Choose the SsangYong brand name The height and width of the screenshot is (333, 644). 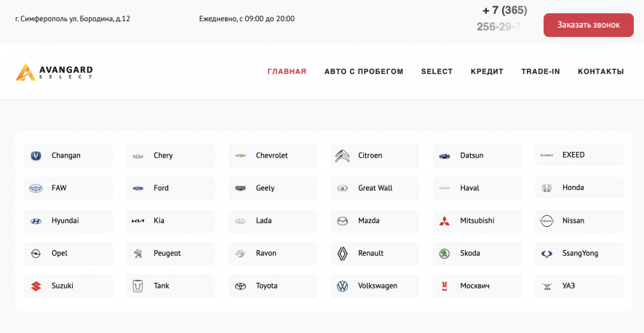point(581,253)
